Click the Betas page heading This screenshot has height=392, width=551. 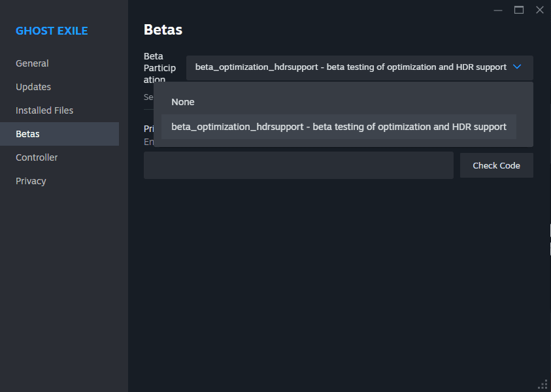(x=163, y=30)
